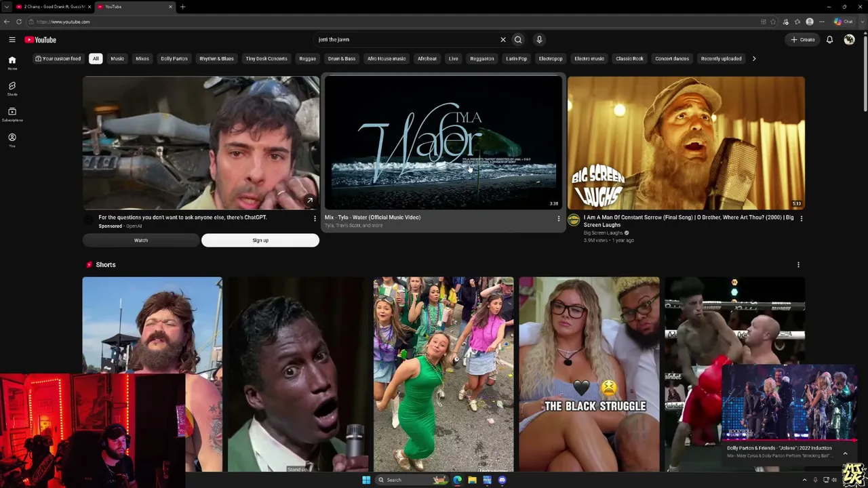Select the Rhythm & Blues filter chip
The image size is (868, 488).
pos(216,59)
